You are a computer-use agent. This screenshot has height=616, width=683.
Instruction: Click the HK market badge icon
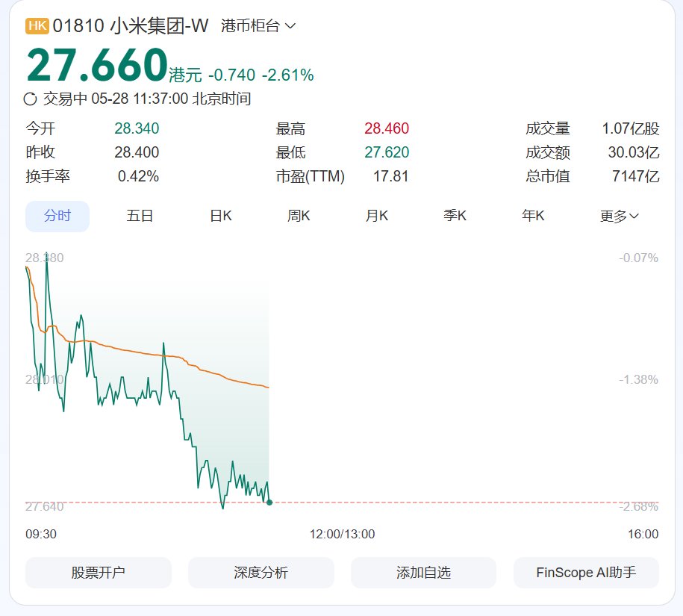37,25
